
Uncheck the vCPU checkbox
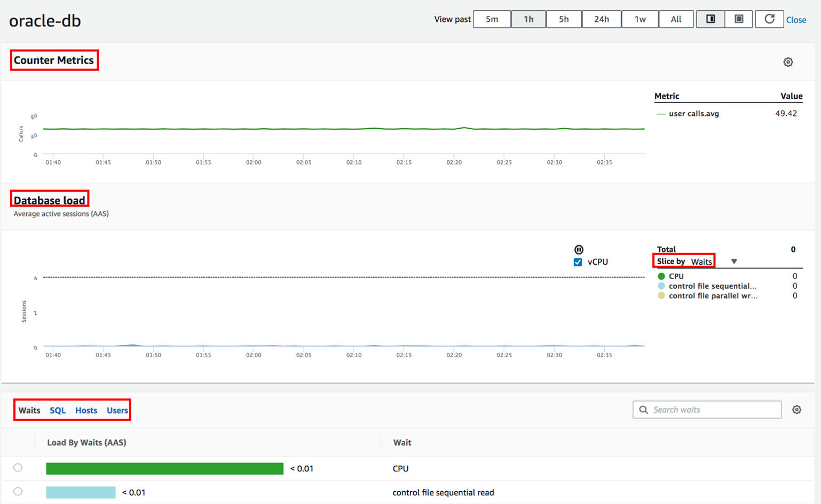[578, 262]
